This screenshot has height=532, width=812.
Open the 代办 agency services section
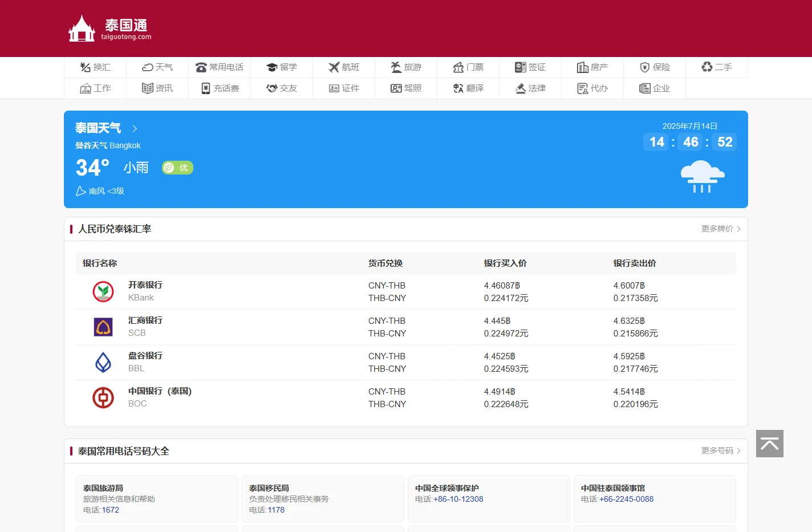(592, 88)
